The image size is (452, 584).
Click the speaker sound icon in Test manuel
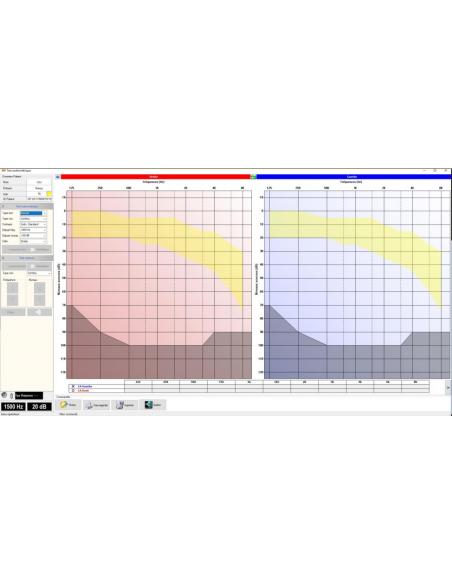tap(39, 312)
